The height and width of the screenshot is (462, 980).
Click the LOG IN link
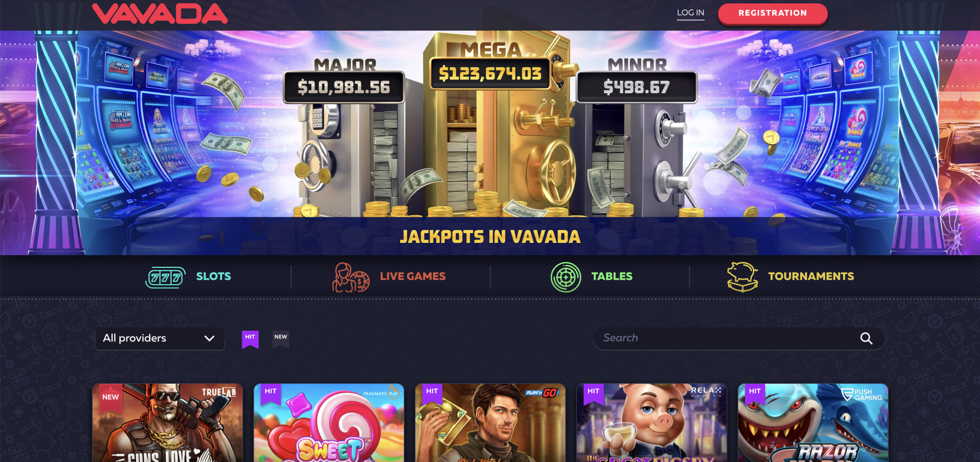[691, 13]
